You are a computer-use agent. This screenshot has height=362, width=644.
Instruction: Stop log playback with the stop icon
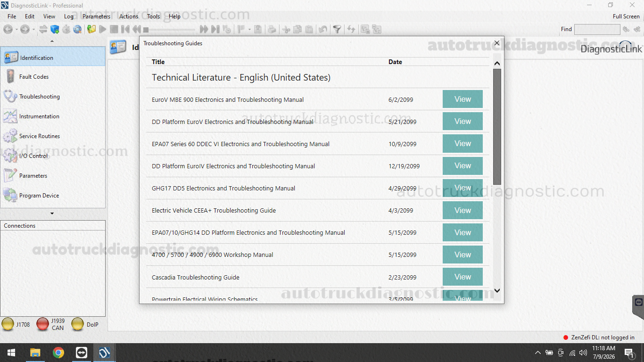click(x=114, y=29)
